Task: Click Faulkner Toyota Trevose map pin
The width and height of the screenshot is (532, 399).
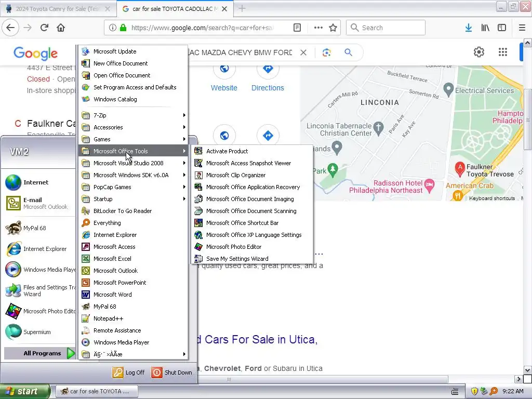Action: pyautogui.click(x=460, y=169)
